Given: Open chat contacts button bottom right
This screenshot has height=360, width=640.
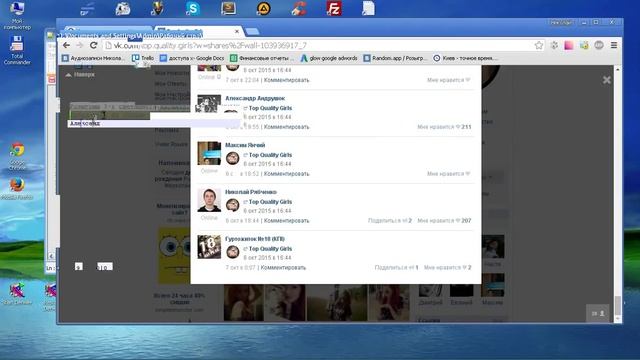Looking at the screenshot, I should (x=598, y=313).
